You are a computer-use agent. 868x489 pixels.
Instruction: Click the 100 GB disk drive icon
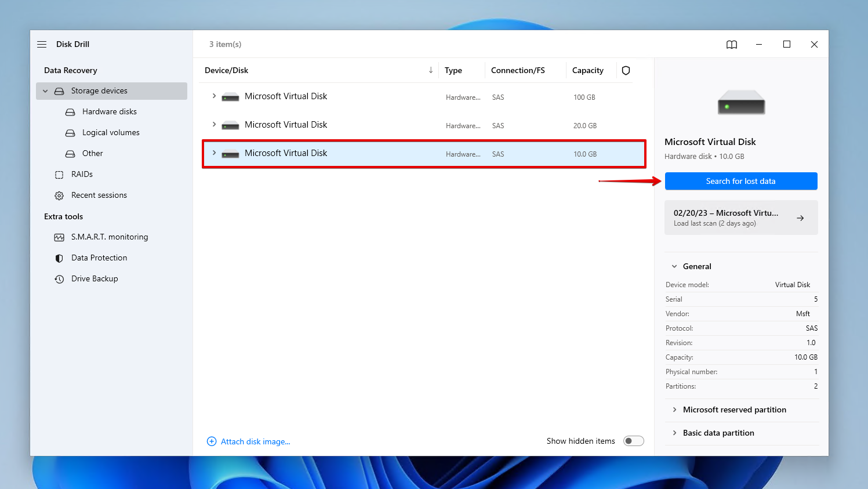point(230,97)
